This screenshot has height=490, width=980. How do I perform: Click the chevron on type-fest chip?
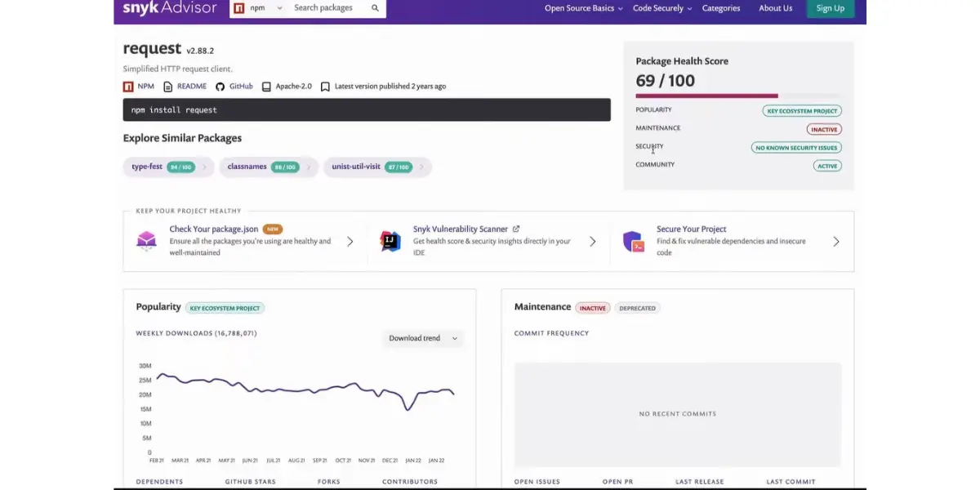tap(205, 167)
